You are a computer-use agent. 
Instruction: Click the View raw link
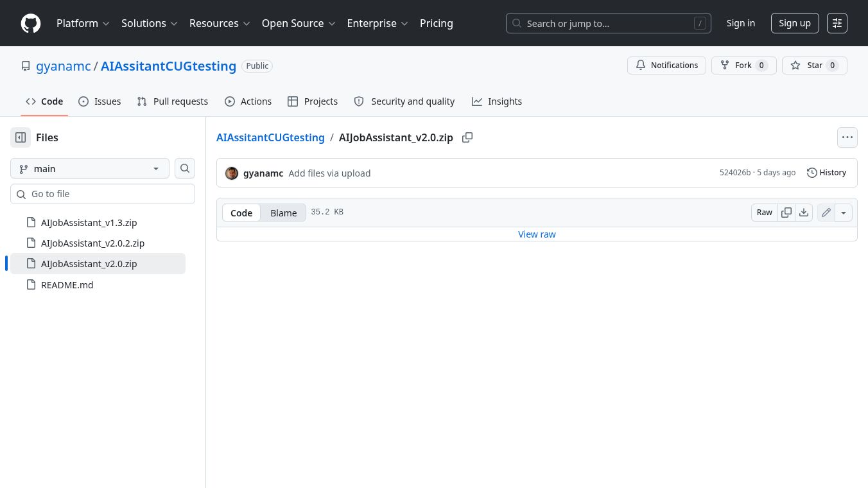(537, 234)
